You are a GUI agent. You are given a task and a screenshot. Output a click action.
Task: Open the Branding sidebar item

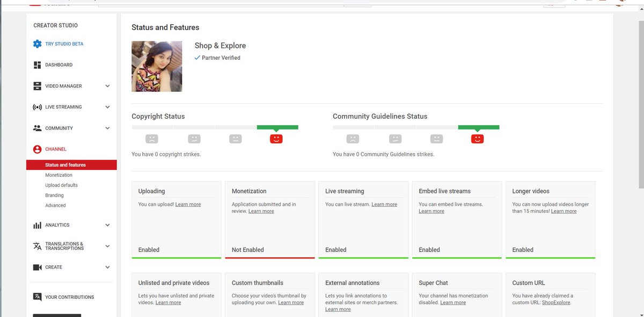click(x=54, y=196)
